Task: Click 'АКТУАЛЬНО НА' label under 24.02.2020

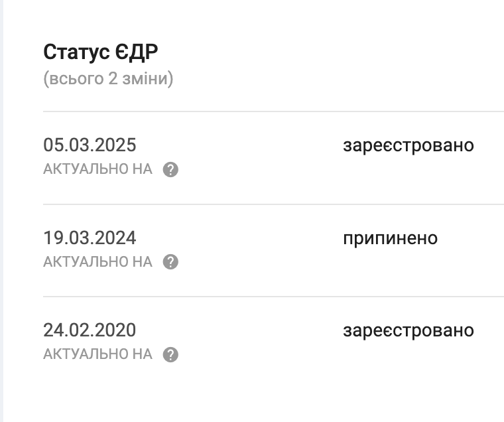Action: point(97,354)
